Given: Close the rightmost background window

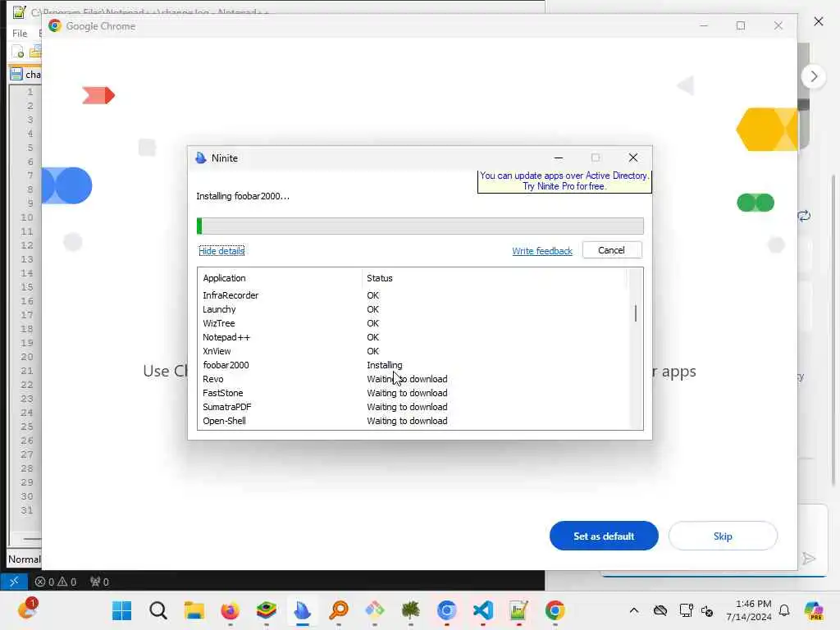Looking at the screenshot, I should point(818,21).
